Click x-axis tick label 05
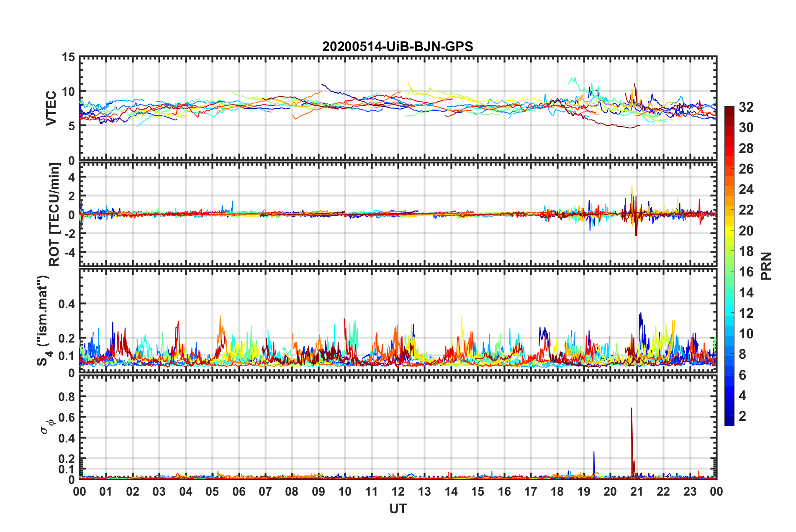The image size is (796, 532). (x=212, y=491)
